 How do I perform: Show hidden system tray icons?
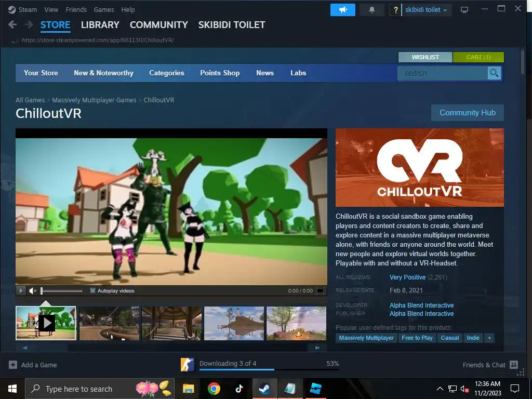[x=440, y=389]
